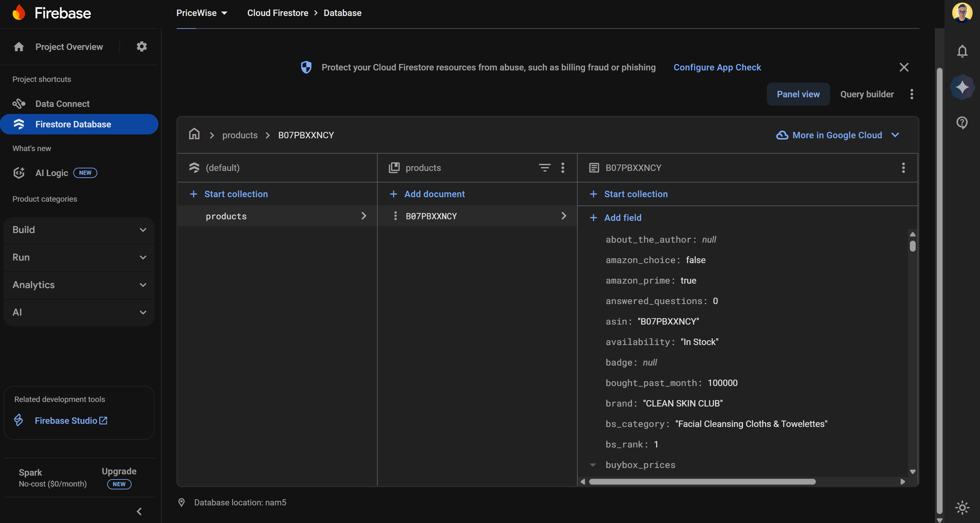Open the Gemini assistant panel
This screenshot has width=980, height=523.
(962, 87)
